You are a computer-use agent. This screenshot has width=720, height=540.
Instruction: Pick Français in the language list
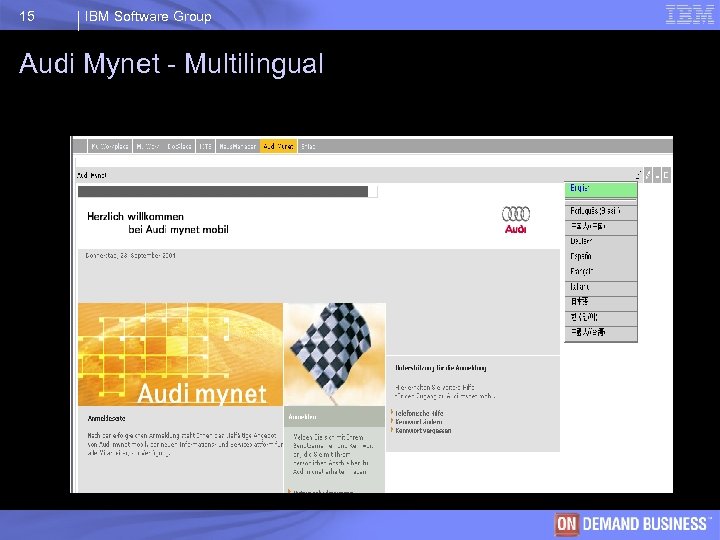pyautogui.click(x=601, y=272)
